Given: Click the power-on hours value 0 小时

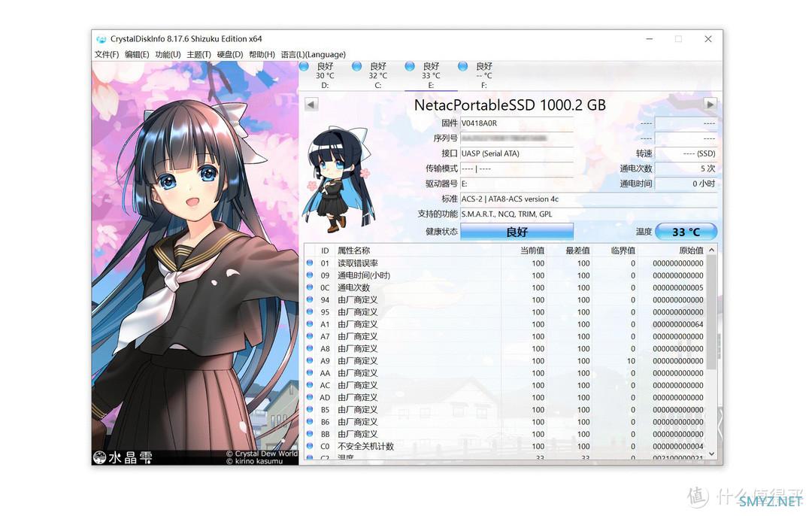Looking at the screenshot, I should [686, 184].
